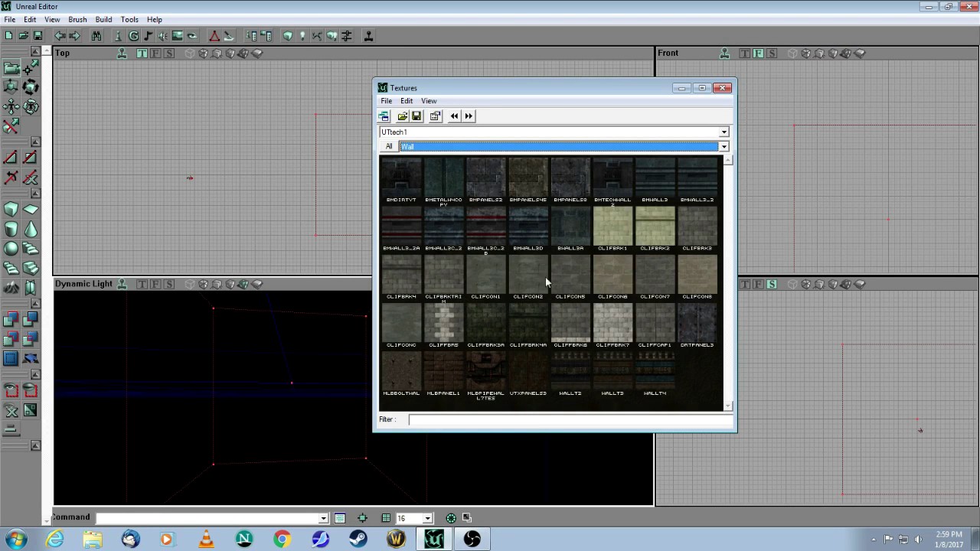
Task: Open the texture browser landscape icon
Action: (178, 36)
